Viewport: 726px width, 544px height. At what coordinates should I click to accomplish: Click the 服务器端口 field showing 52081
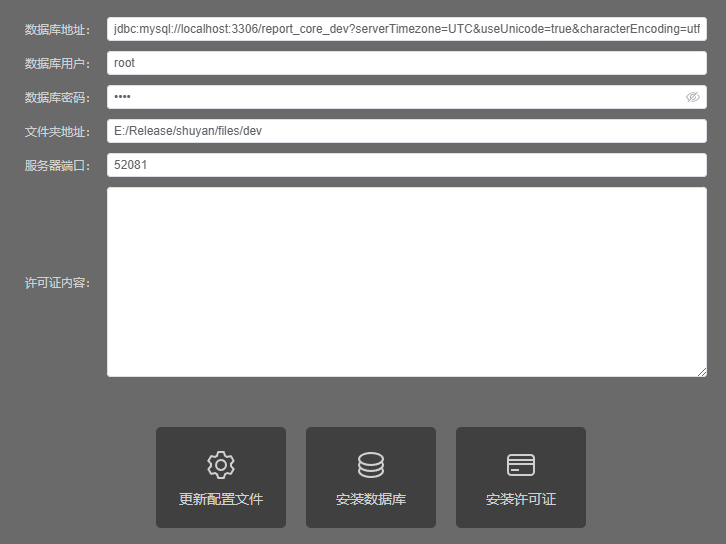coord(407,165)
